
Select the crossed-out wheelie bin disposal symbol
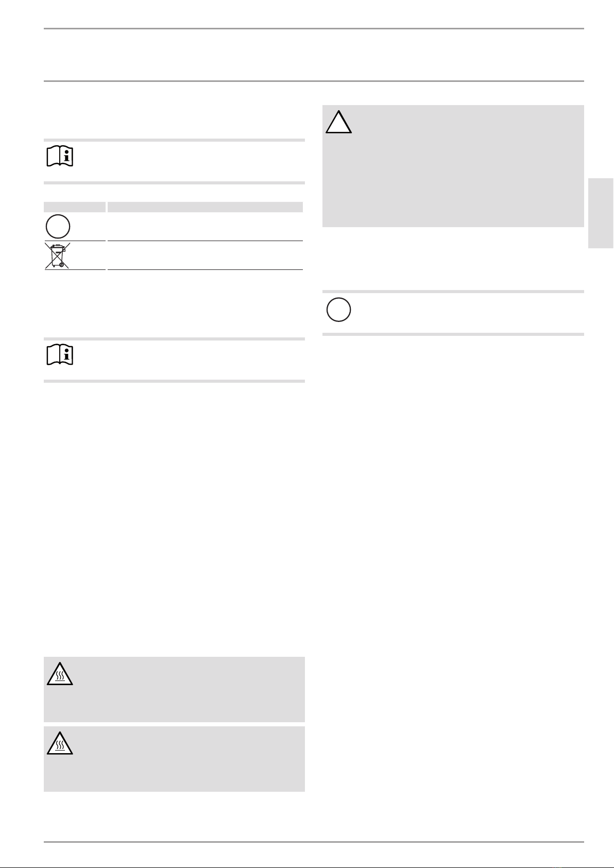(58, 255)
